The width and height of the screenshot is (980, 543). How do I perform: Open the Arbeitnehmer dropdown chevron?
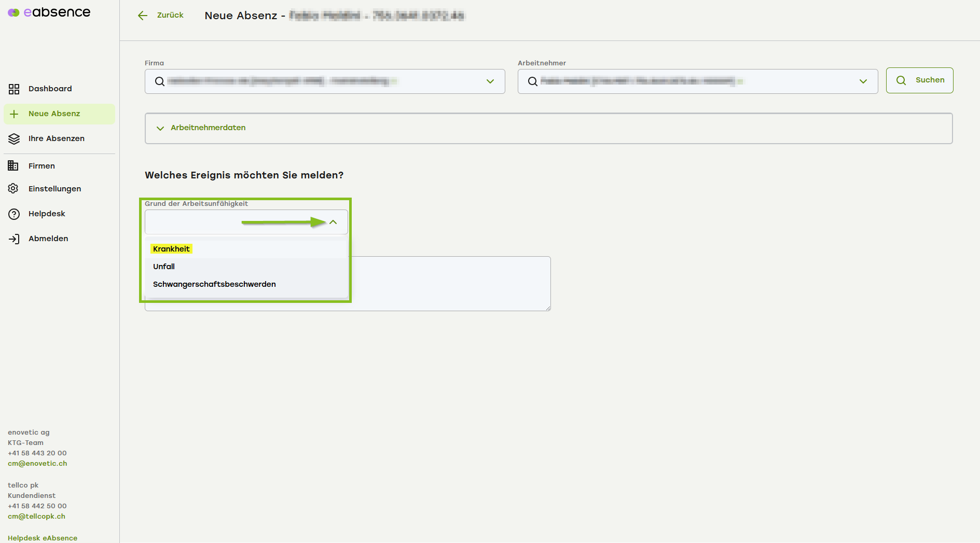point(863,81)
